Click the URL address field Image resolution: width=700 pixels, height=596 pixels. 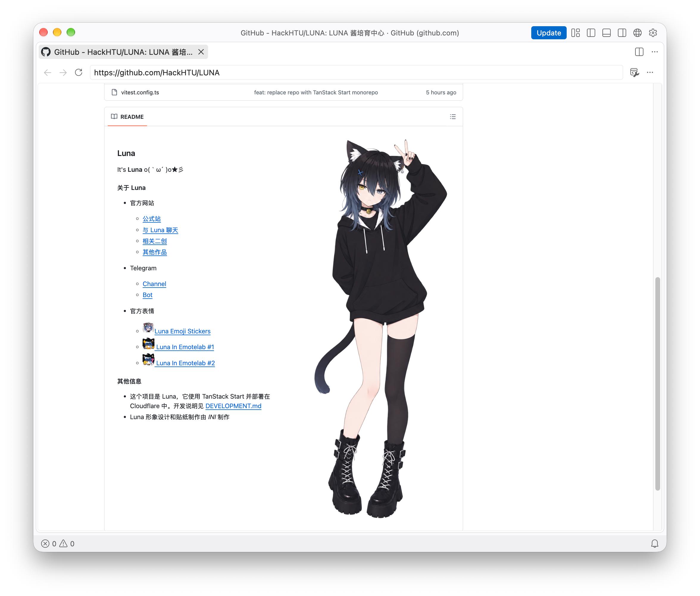click(x=356, y=73)
